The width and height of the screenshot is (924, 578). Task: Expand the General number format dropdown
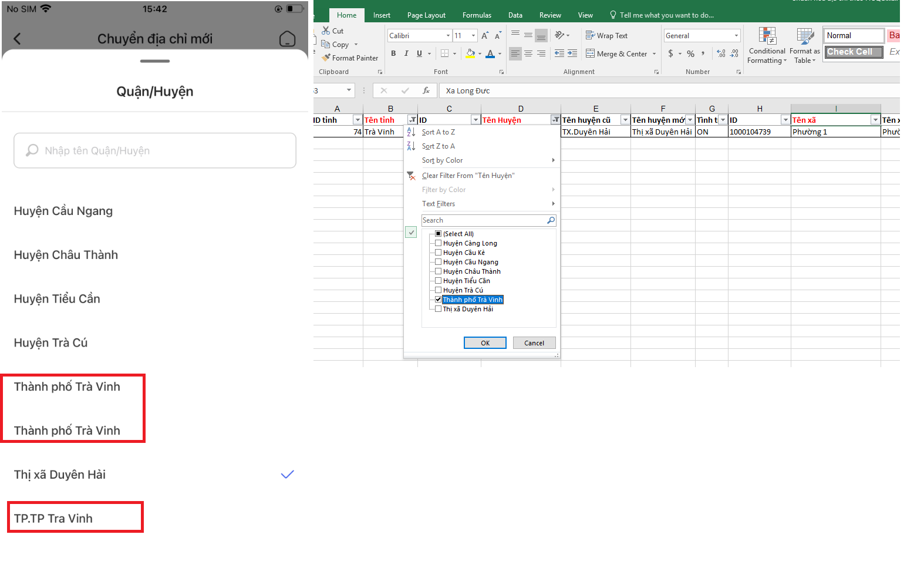point(736,36)
